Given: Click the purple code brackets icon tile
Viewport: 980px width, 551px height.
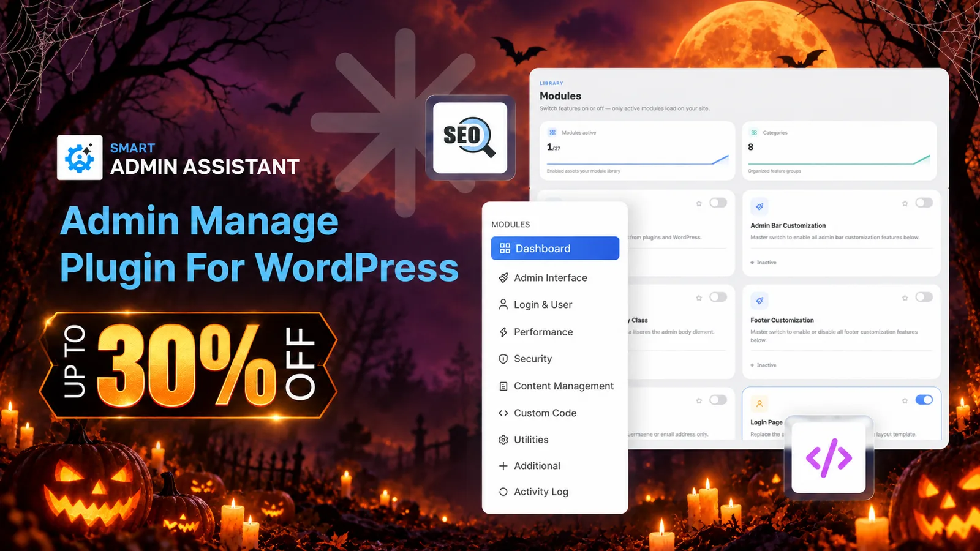Looking at the screenshot, I should click(x=829, y=457).
